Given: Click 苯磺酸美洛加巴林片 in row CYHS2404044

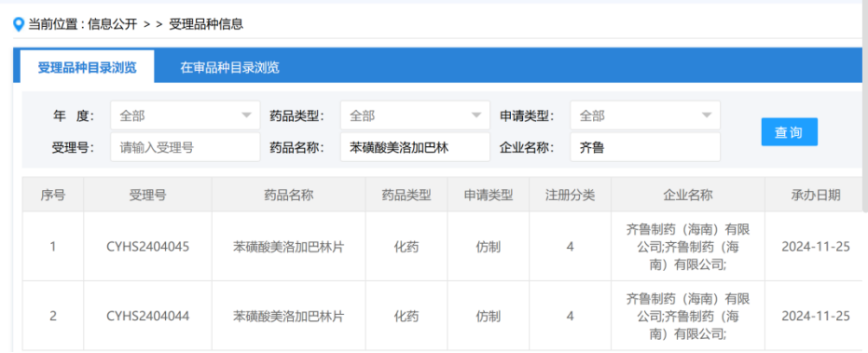Looking at the screenshot, I should 288,316.
